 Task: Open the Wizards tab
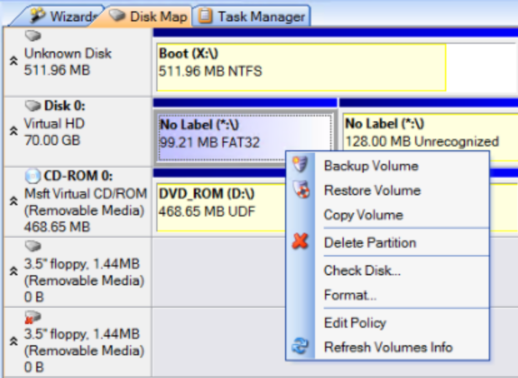[x=60, y=16]
